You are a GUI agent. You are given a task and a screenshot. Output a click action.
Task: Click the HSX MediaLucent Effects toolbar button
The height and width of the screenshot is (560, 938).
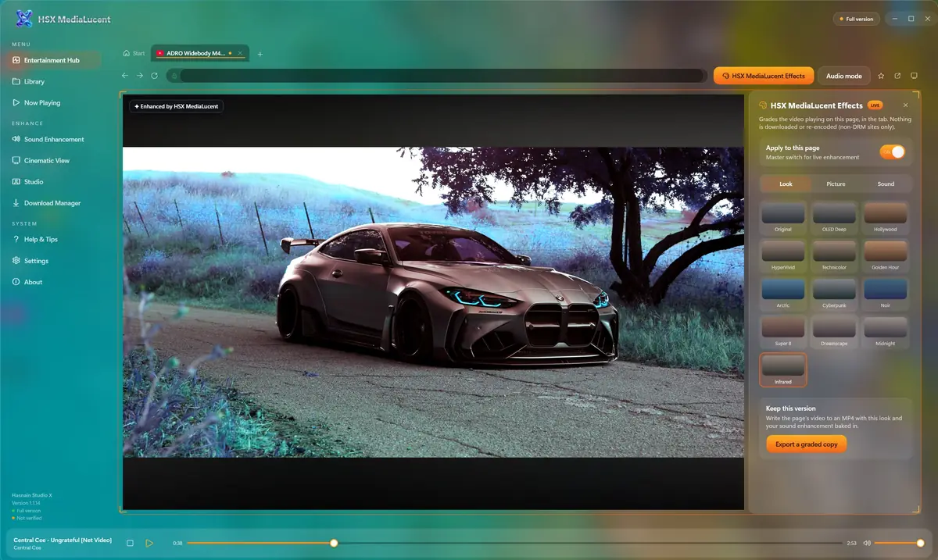pyautogui.click(x=763, y=76)
